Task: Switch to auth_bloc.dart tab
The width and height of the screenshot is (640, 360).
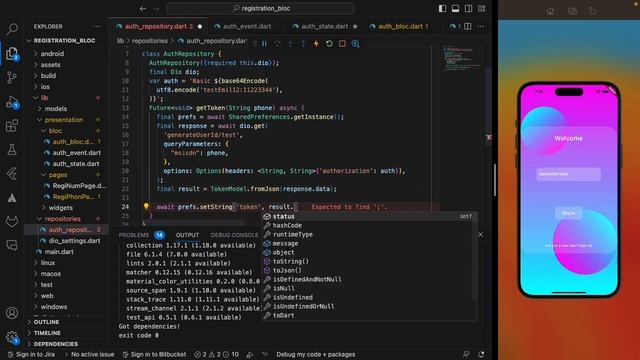Action: coord(403,27)
